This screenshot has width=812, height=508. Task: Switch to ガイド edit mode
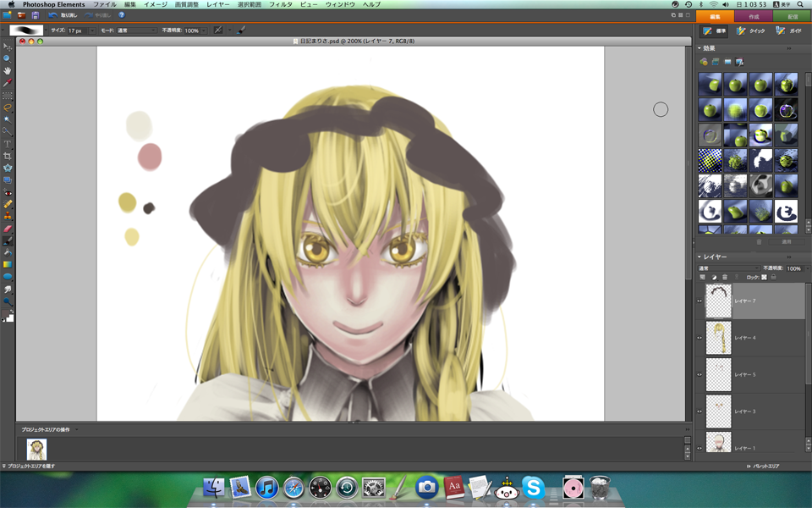pyautogui.click(x=788, y=31)
